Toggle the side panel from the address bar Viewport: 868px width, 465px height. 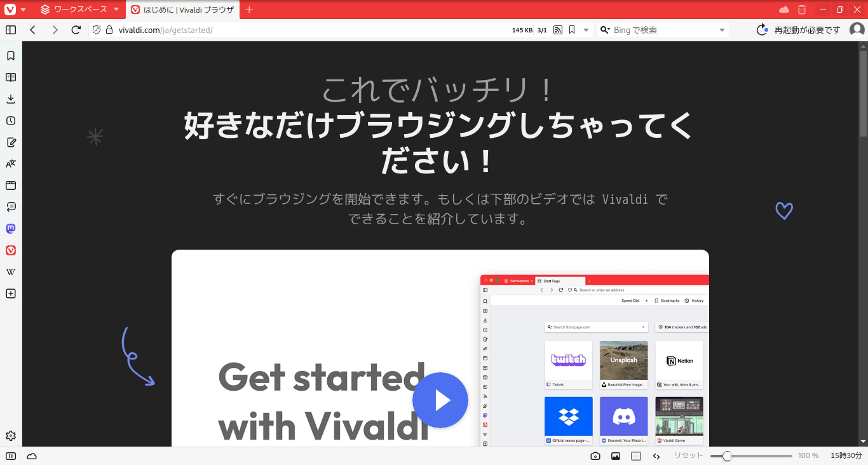11,30
